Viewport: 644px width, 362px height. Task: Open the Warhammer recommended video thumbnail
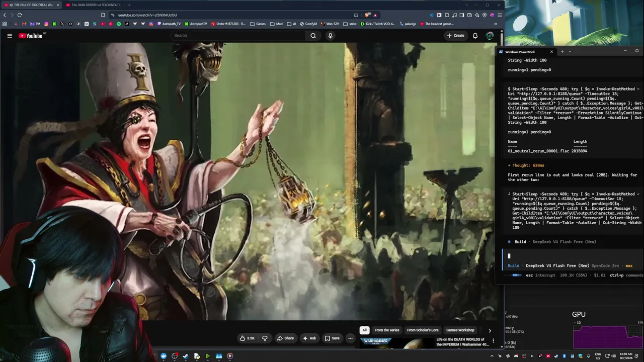(396, 343)
